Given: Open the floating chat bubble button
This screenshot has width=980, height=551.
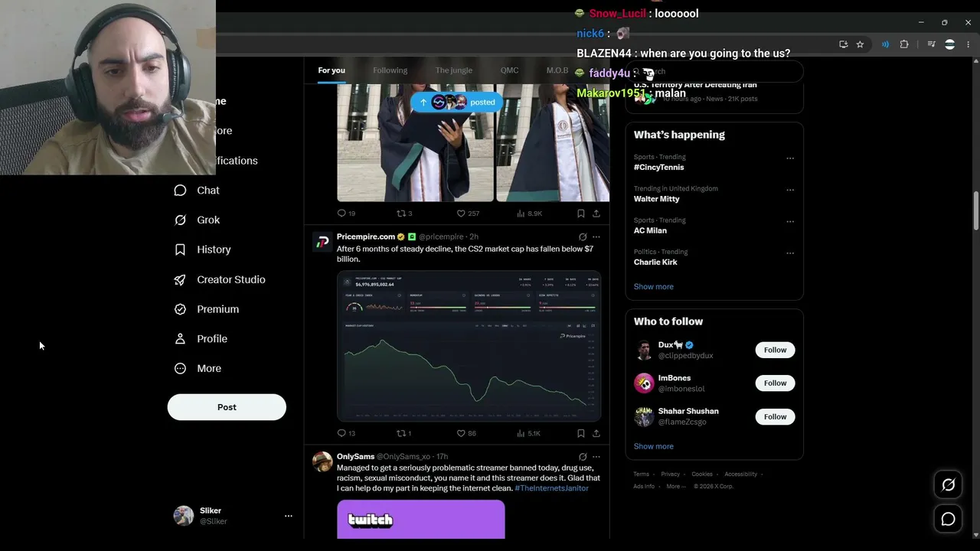Looking at the screenshot, I should coord(948,519).
